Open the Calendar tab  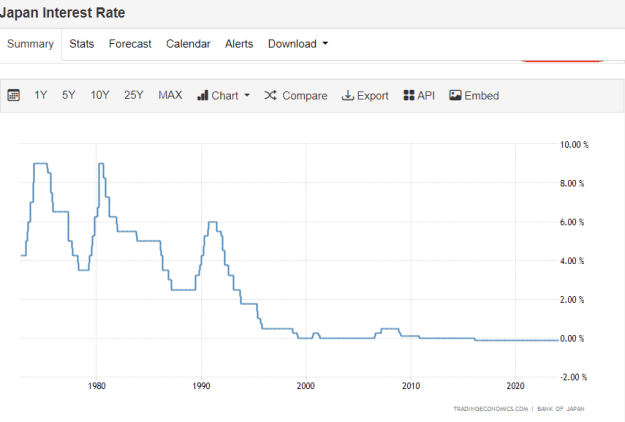pyautogui.click(x=188, y=44)
